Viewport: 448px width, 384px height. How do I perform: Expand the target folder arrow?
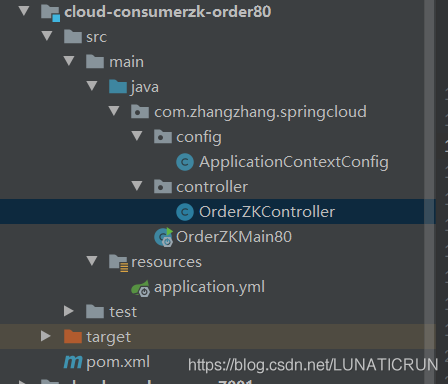[x=46, y=336]
